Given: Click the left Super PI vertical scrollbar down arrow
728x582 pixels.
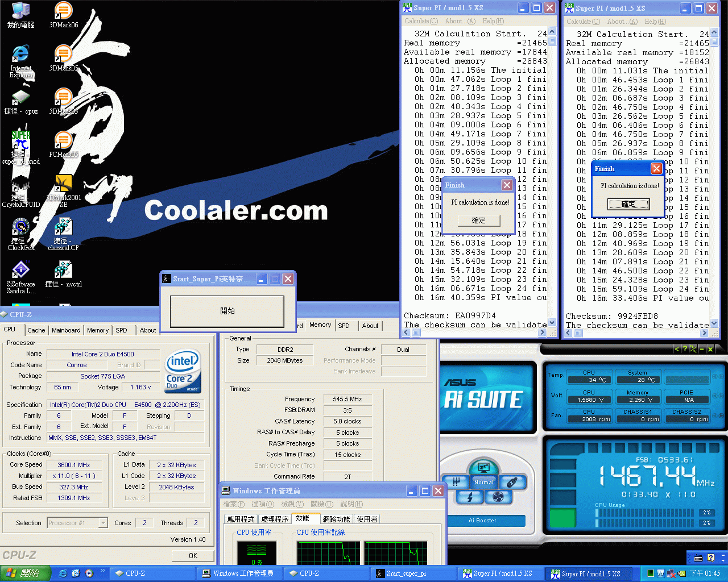Looking at the screenshot, I should pyautogui.click(x=552, y=323).
